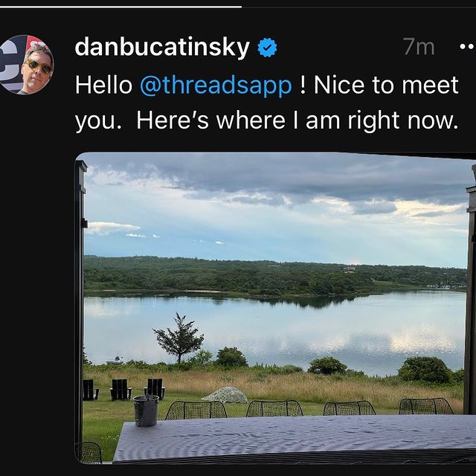Click the word Hello in the post

[103, 85]
